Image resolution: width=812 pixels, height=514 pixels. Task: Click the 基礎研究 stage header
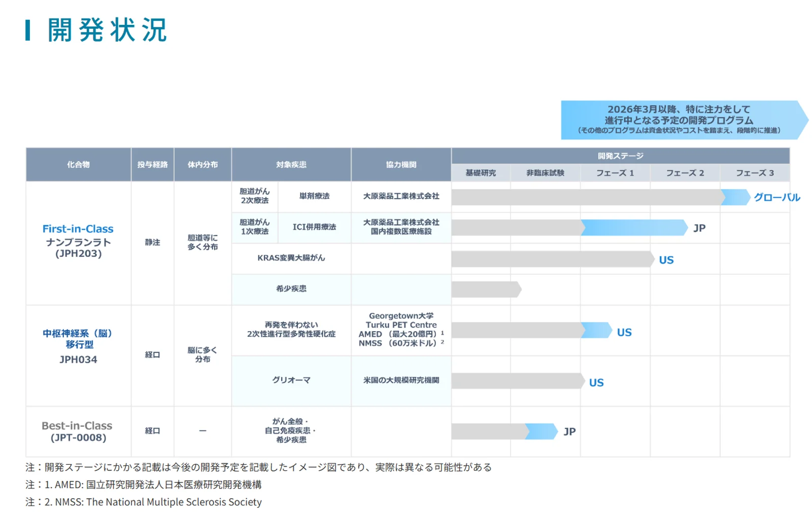coord(481,173)
